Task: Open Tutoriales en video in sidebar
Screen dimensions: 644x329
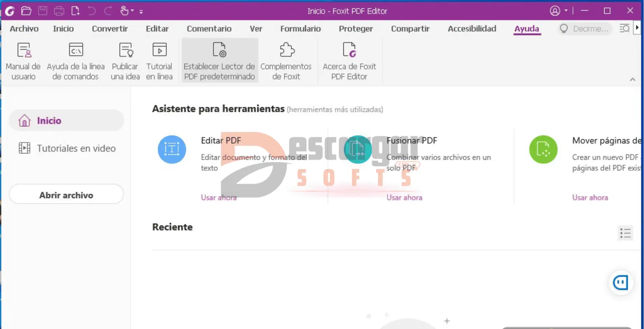Action: click(x=67, y=148)
